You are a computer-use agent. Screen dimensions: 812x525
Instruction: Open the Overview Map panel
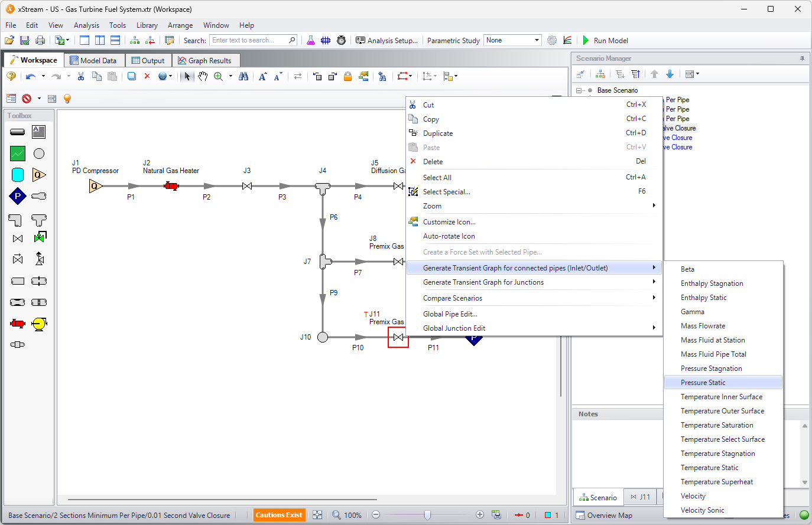604,516
